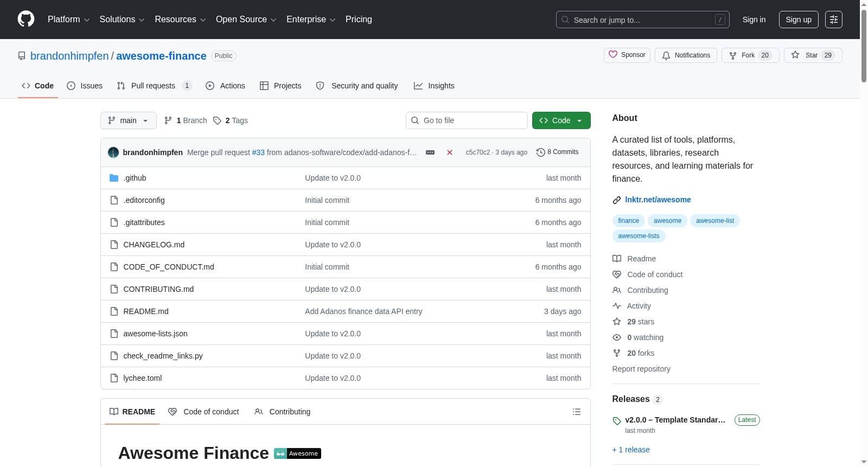The width and height of the screenshot is (868, 467).
Task: View 8 Commits history
Action: coord(557,152)
